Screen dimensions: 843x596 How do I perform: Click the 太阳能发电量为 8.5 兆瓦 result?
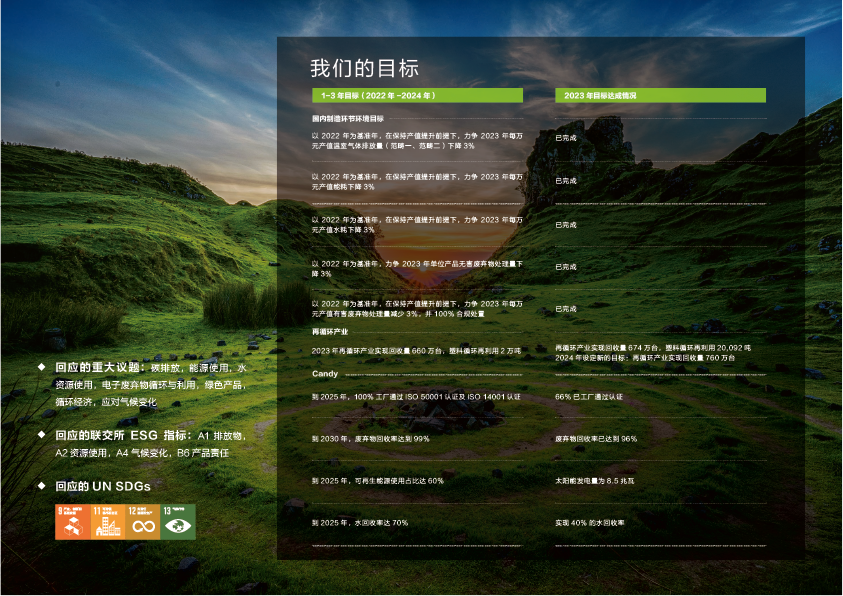595,481
